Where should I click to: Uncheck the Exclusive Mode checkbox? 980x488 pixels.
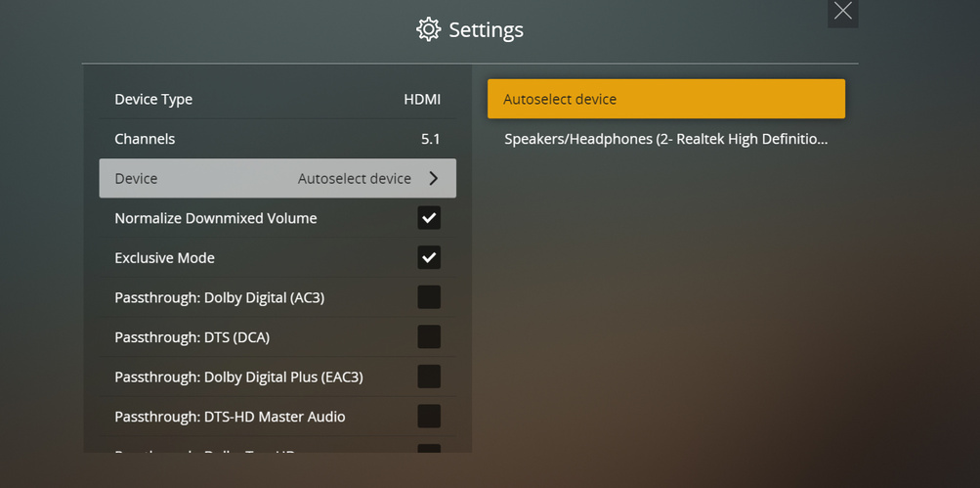coord(429,258)
